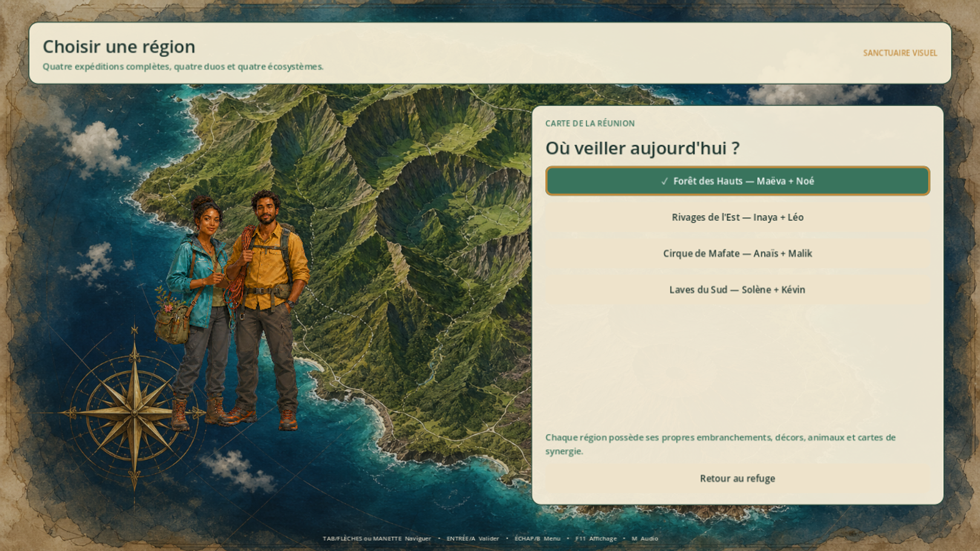
Task: Click 'Où veiller aujourd'hui ?' title
Action: point(642,148)
